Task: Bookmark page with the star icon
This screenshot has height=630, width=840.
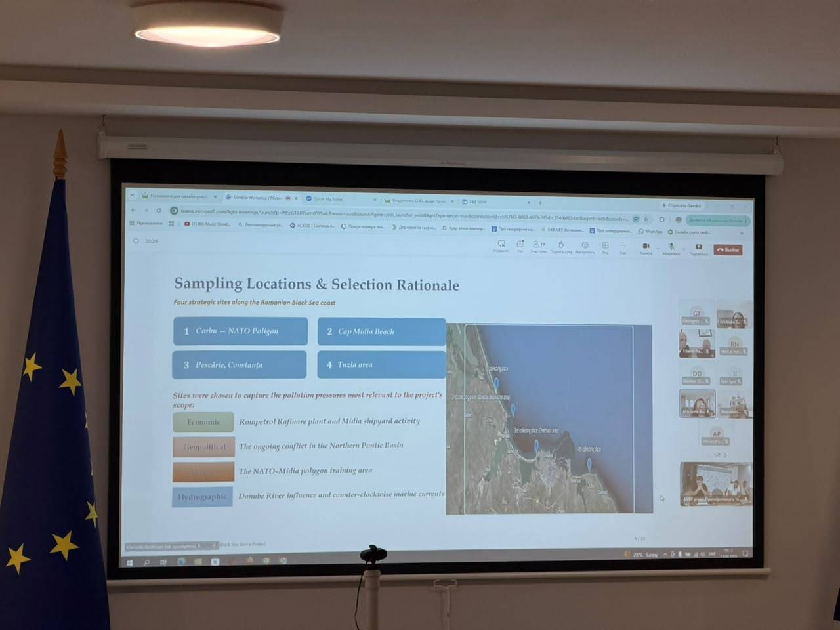Action: coord(646,219)
